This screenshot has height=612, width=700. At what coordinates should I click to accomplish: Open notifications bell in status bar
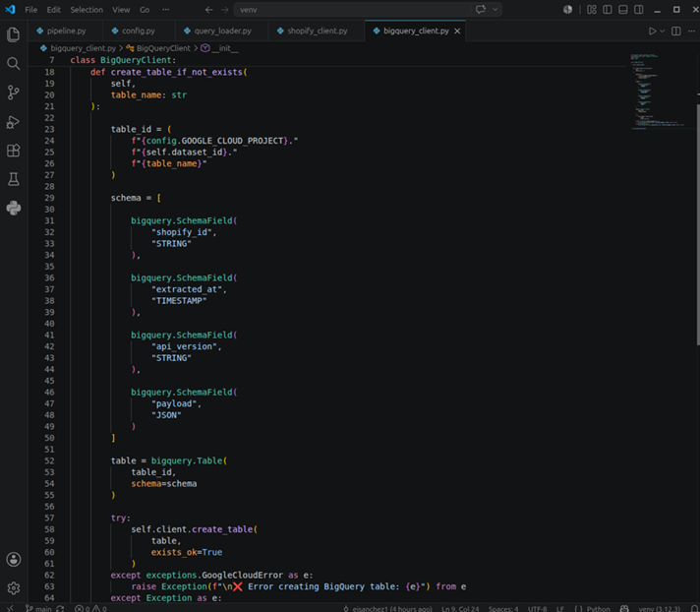point(695,608)
